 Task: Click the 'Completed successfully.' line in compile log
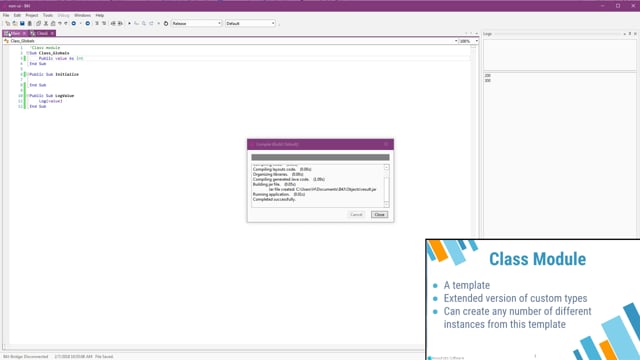click(274, 200)
